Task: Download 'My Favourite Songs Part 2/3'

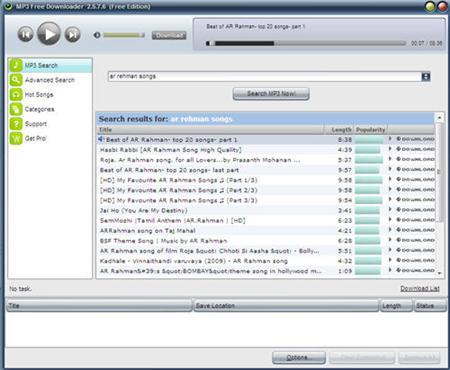Action: coord(415,190)
